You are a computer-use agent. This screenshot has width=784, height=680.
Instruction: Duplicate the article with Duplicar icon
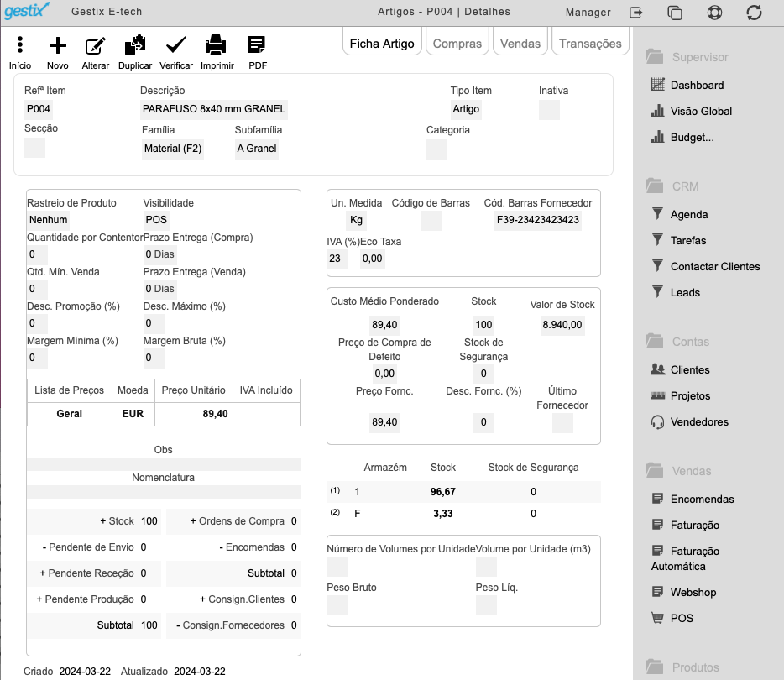(x=135, y=45)
